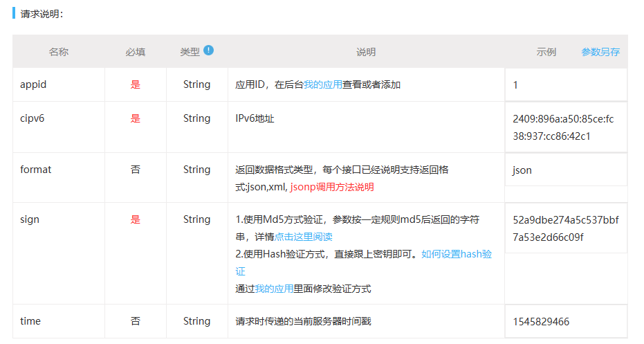644x344 pixels.
Task: Open 点击这里阅读 link in sign row
Action: [x=303, y=237]
